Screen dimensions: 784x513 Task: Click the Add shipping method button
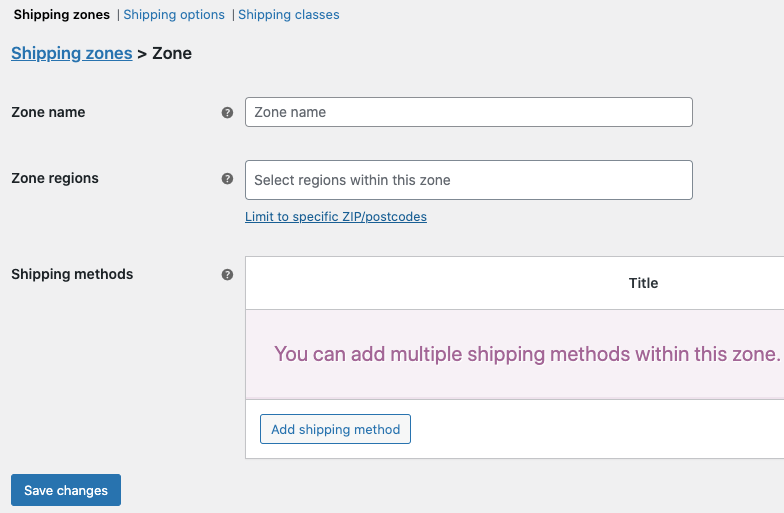click(x=335, y=429)
